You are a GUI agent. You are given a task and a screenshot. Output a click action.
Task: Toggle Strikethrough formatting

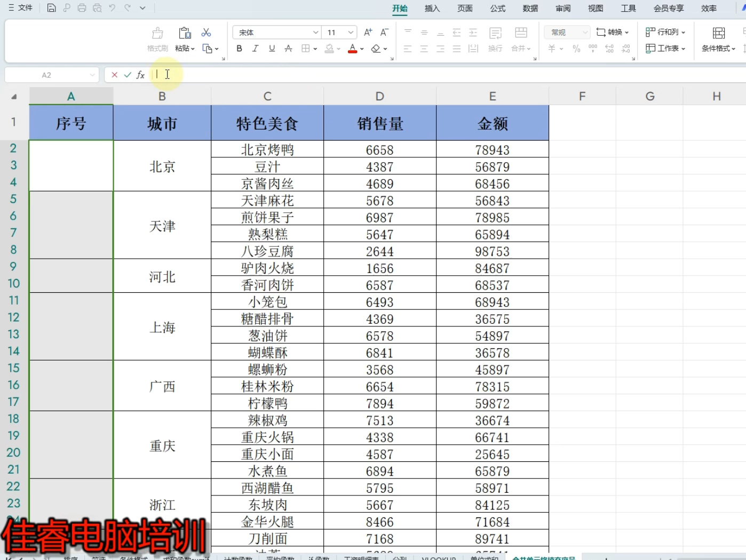(288, 49)
